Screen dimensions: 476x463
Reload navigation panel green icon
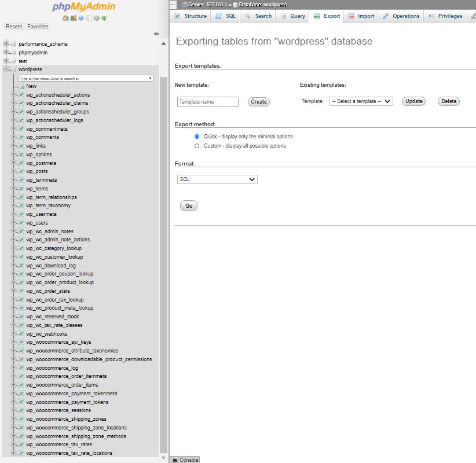(x=104, y=18)
